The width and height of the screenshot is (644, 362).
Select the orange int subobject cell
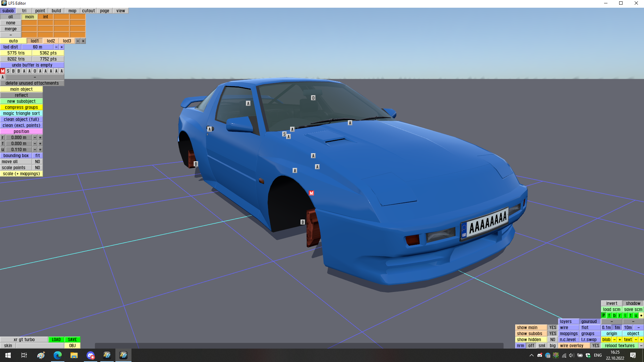pos(45,17)
